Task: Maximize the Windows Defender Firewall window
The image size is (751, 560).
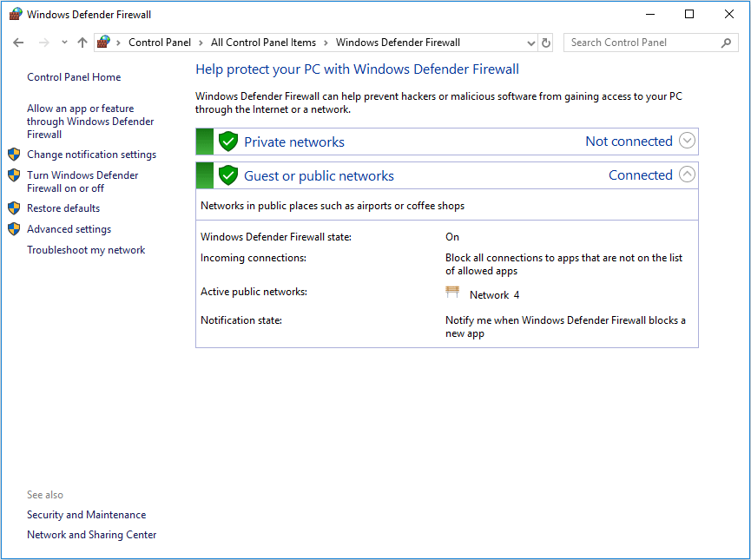Action: tap(689, 15)
